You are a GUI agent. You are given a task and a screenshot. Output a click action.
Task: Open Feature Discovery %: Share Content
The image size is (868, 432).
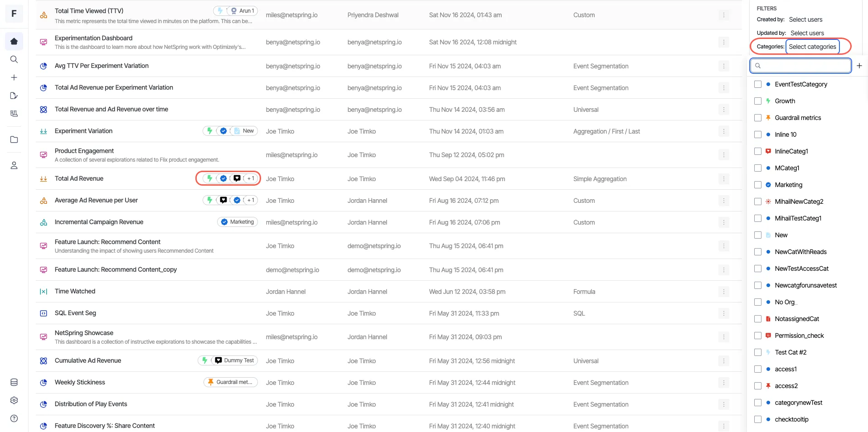tap(105, 426)
